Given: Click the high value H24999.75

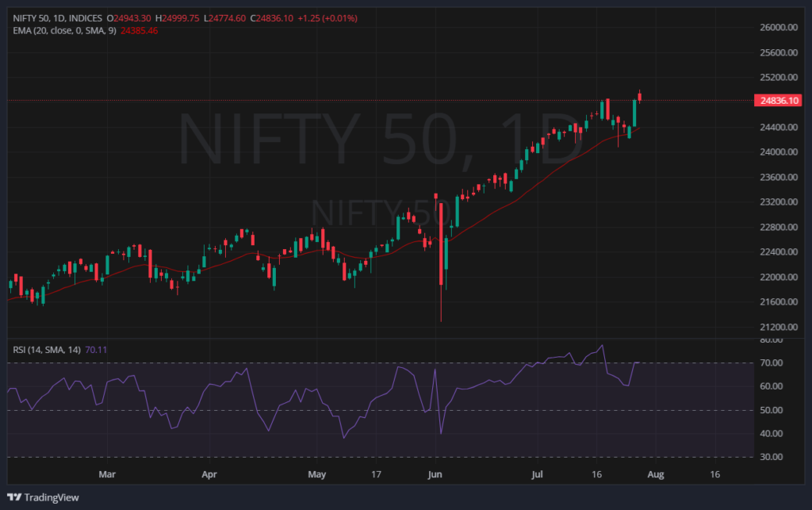Looking at the screenshot, I should point(177,18).
